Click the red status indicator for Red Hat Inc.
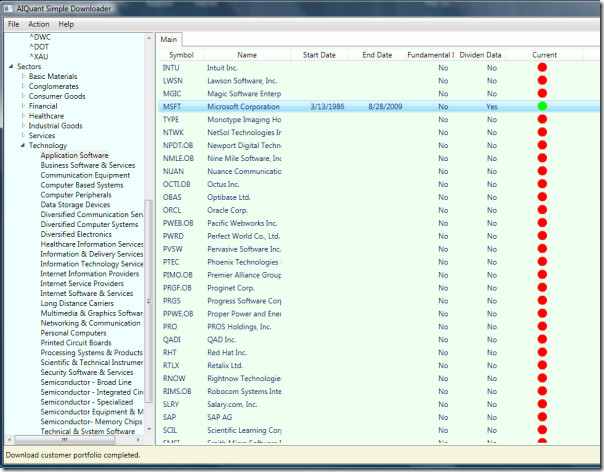604x472 pixels. (542, 352)
